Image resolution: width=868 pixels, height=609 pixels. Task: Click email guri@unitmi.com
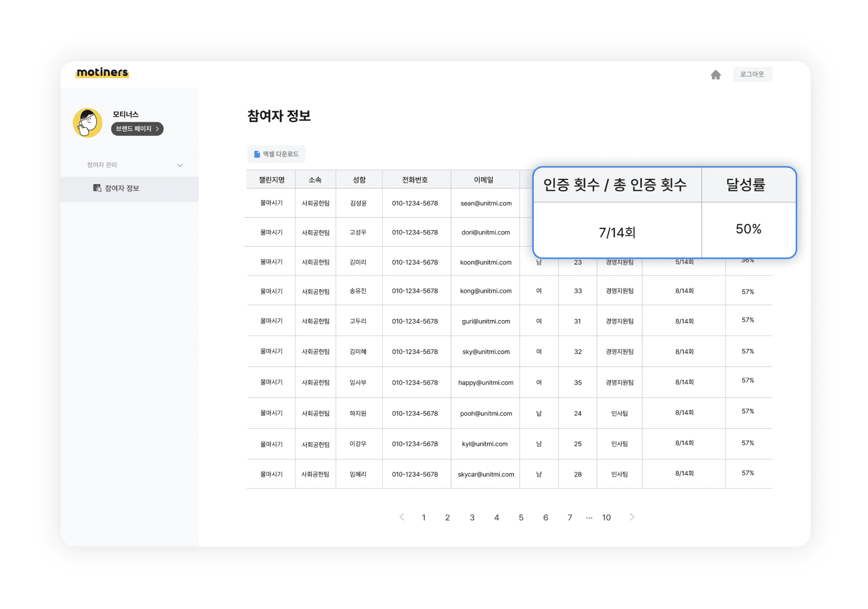pos(486,321)
